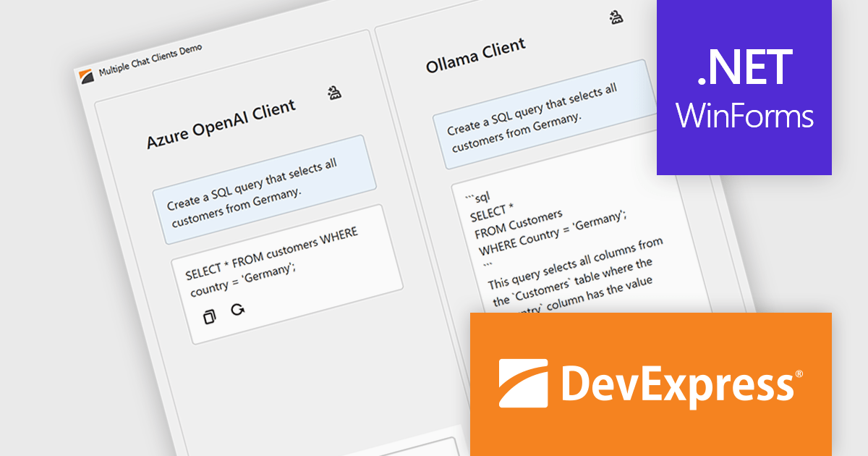Viewport: 868px width, 456px height.
Task: Select the Azure prompt message bubble
Action: click(264, 189)
